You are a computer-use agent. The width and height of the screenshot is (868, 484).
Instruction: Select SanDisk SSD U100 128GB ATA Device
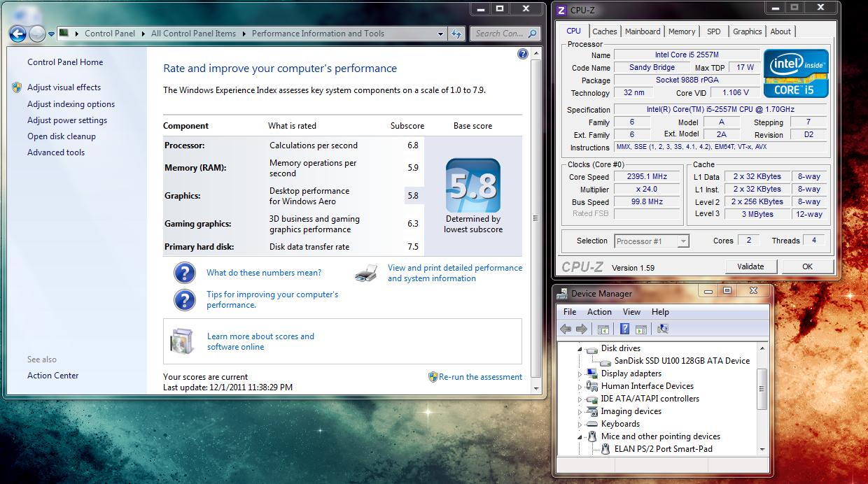tap(682, 361)
